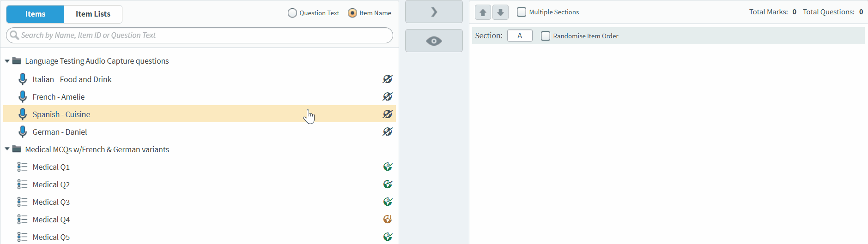This screenshot has height=244, width=868.
Task: Click the orange globe warning icon for Medical Q4
Action: coord(388,220)
